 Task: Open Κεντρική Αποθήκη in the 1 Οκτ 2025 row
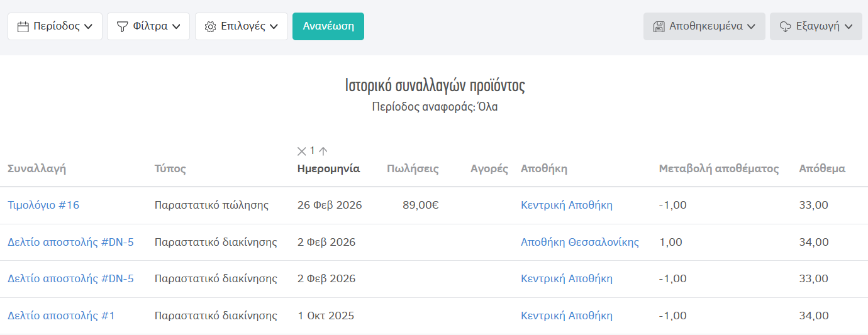tap(567, 316)
